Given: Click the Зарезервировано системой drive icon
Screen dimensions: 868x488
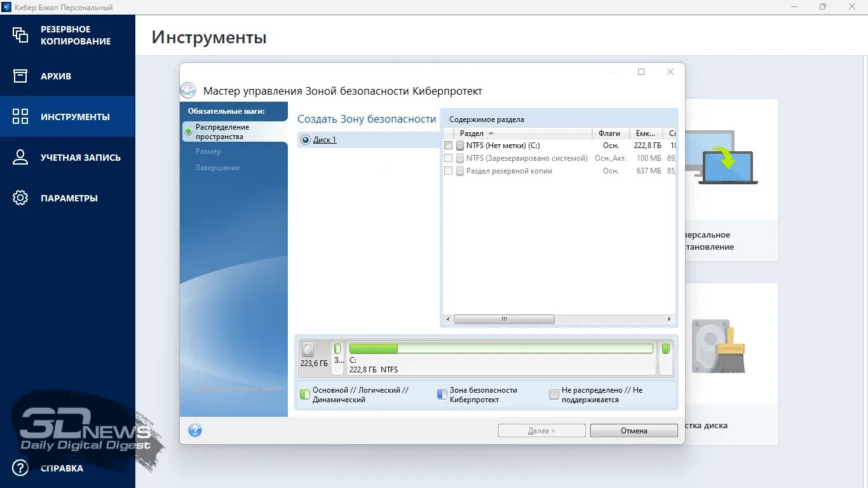Looking at the screenshot, I should point(460,158).
